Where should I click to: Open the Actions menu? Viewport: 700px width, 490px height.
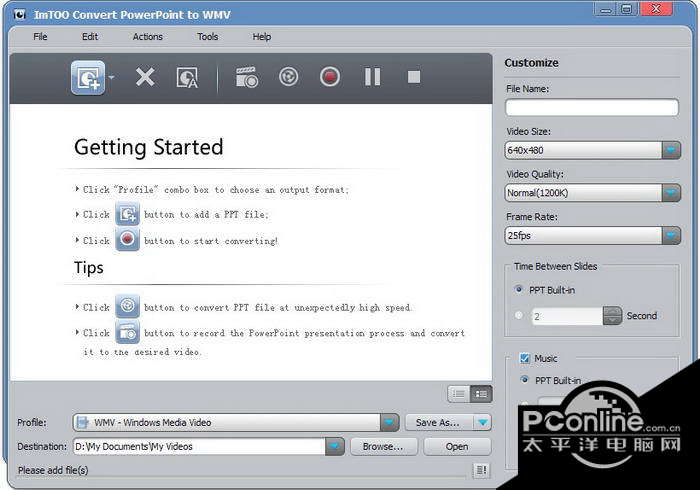pos(147,37)
